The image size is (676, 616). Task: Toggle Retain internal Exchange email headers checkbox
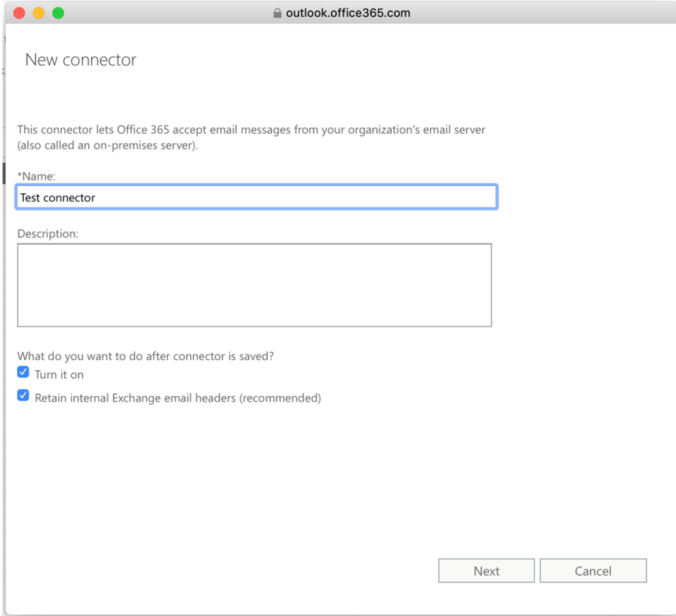(23, 395)
